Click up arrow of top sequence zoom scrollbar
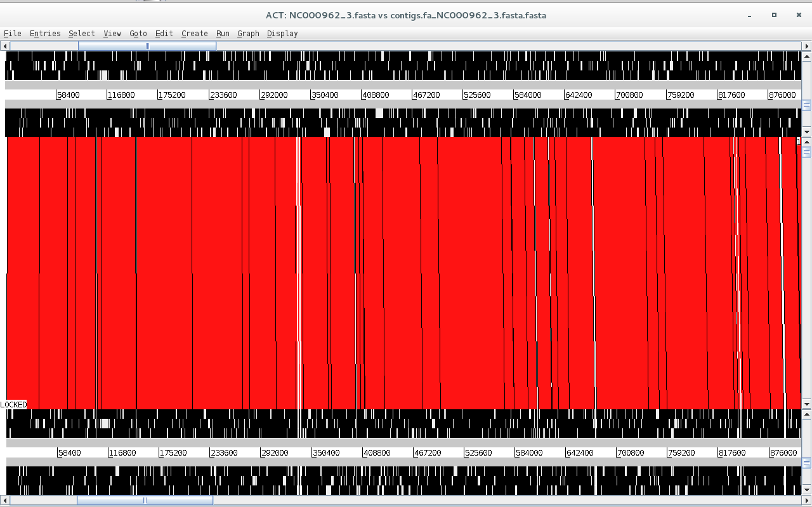 click(x=807, y=55)
